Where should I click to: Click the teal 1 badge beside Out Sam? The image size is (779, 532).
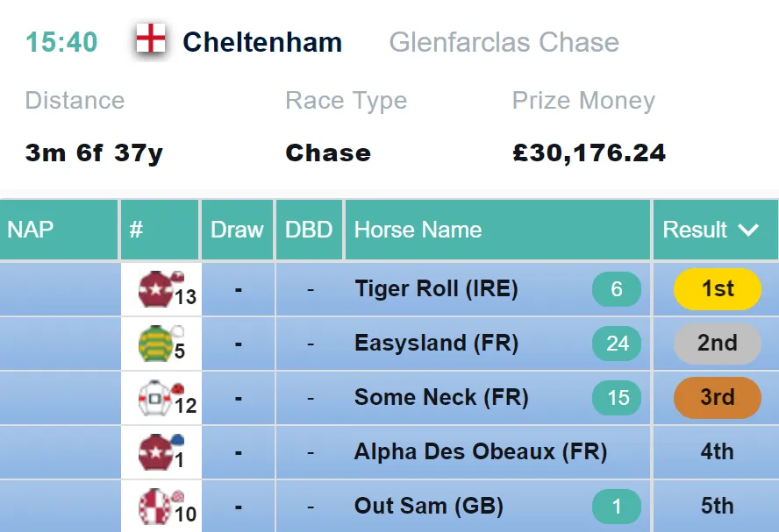pos(617,507)
